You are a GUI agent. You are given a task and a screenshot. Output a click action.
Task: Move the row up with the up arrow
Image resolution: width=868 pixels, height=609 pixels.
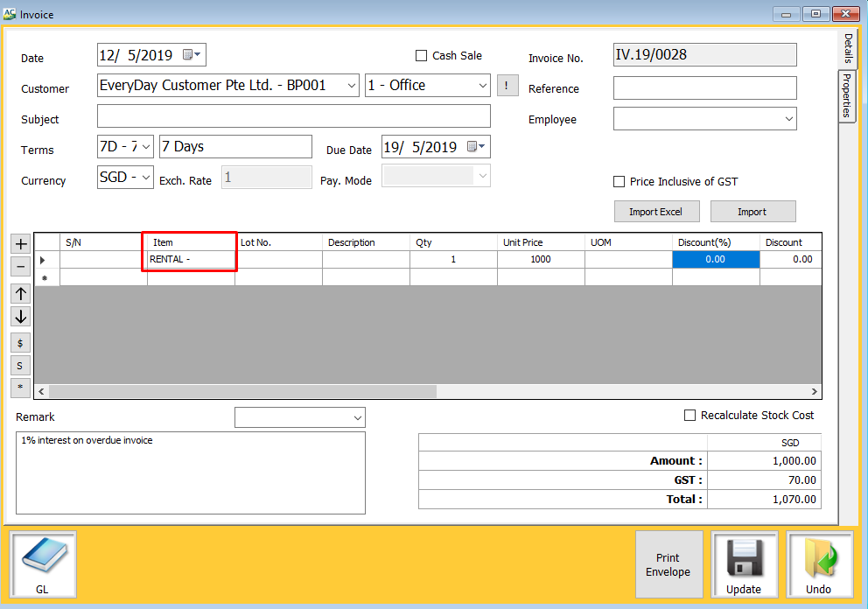tap(21, 293)
